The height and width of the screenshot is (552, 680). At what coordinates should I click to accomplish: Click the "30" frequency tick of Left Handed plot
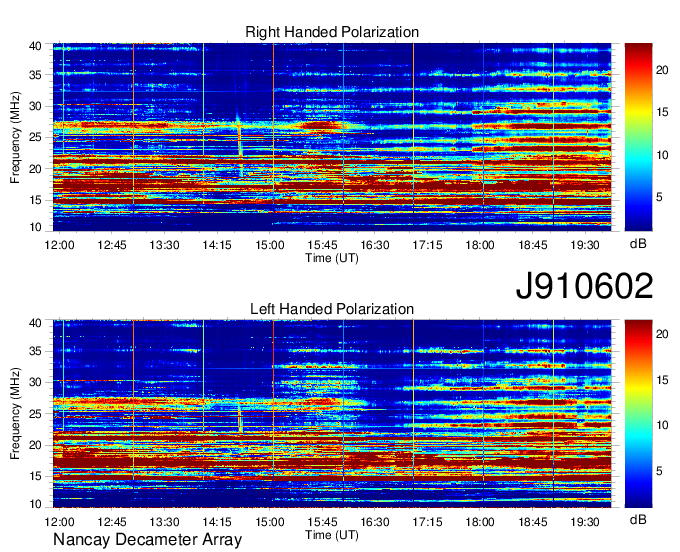pos(35,383)
